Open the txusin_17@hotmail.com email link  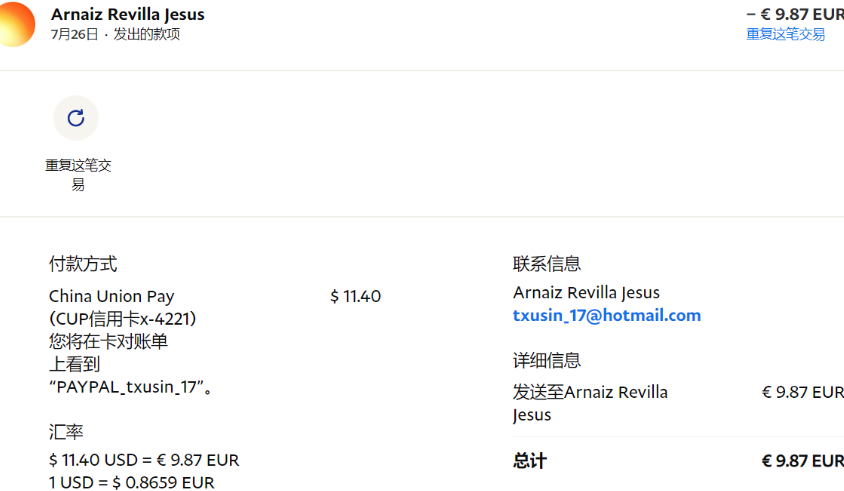pos(606,315)
